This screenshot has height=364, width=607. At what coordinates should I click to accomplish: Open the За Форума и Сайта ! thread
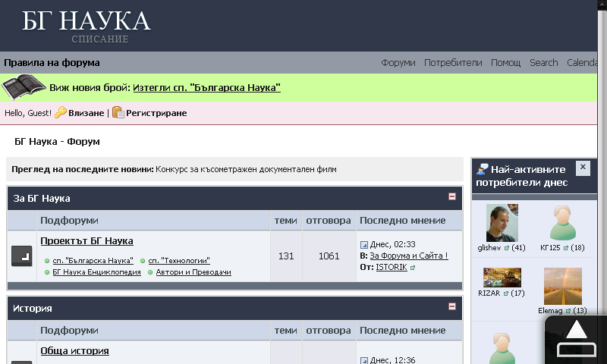(408, 256)
